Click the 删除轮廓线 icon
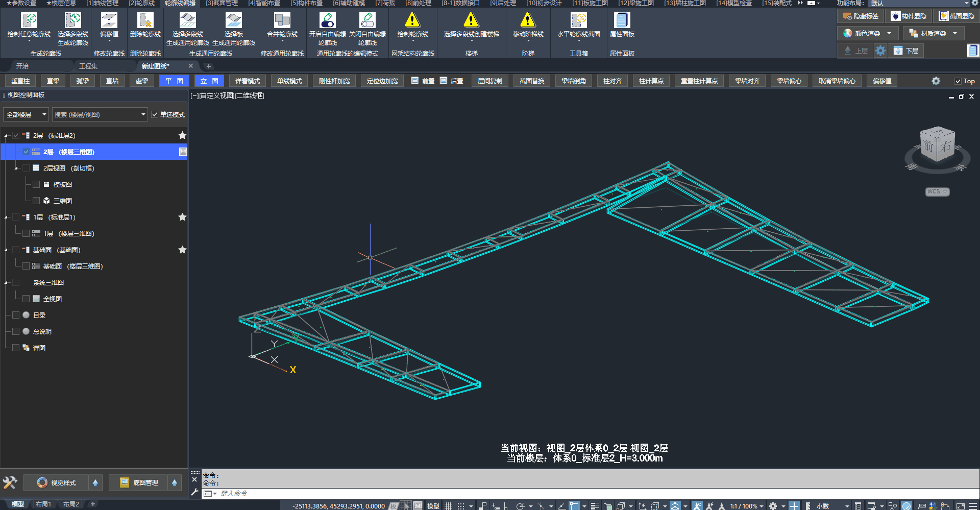The height and width of the screenshot is (510, 980). [145, 20]
